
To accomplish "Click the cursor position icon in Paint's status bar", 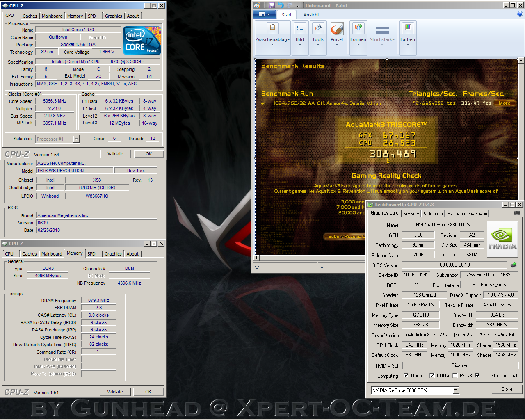I will 257,267.
